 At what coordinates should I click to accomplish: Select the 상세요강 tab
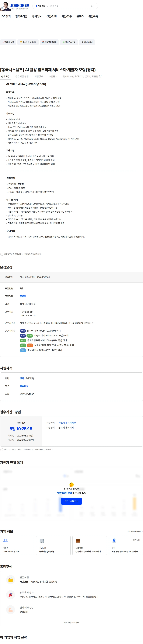click(5, 77)
